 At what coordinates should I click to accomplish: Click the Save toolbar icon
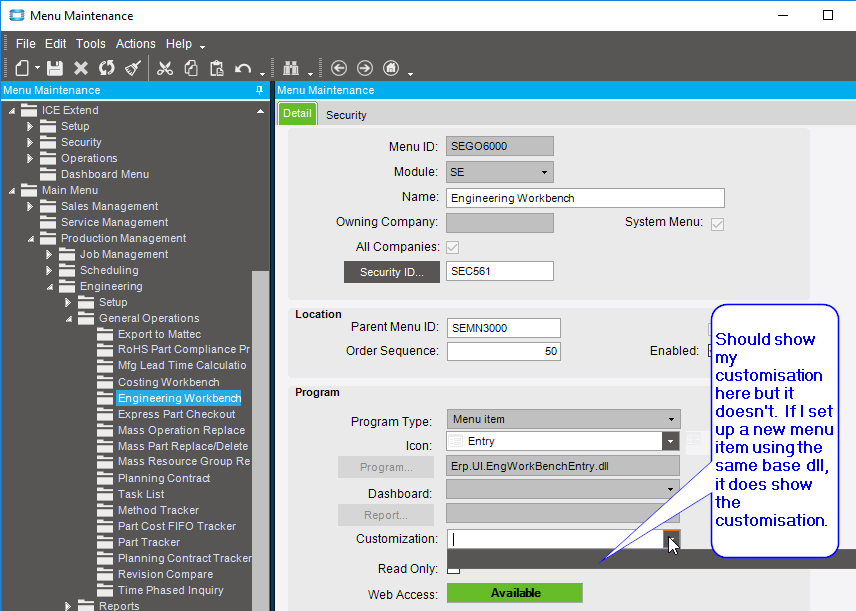tap(55, 68)
